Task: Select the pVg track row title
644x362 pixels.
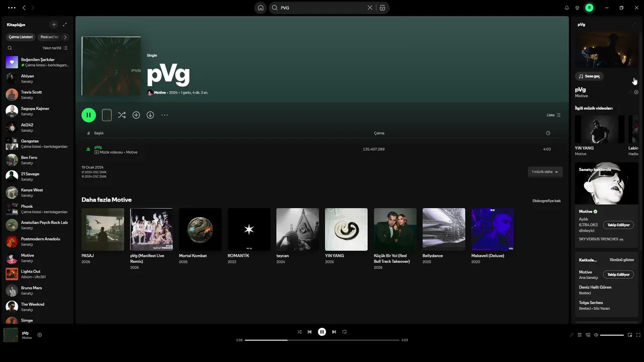Action: click(98, 147)
